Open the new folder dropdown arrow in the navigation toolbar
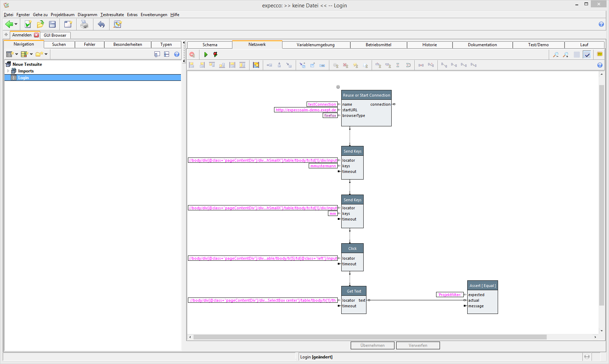Screen dimensions: 609x364 [46, 54]
